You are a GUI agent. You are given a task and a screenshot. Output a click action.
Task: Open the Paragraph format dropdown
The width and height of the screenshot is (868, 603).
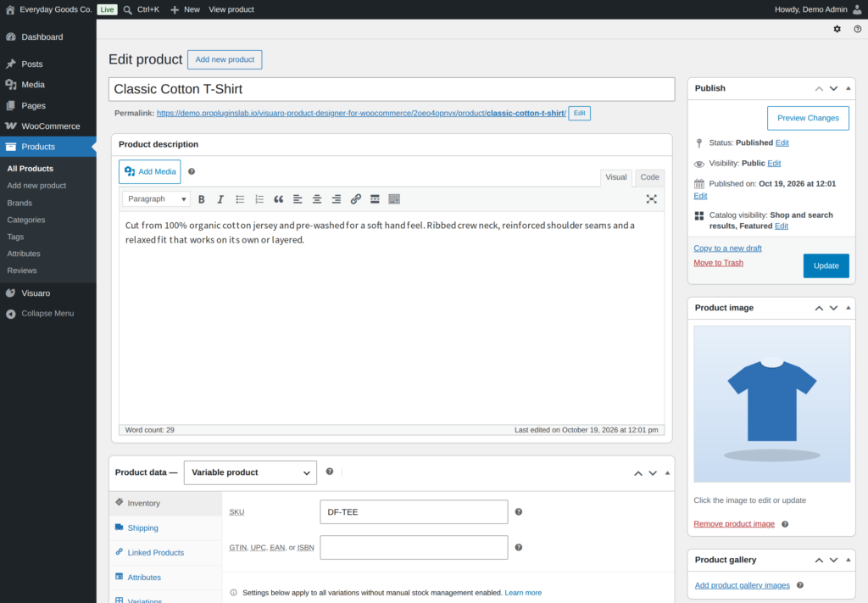pyautogui.click(x=156, y=198)
